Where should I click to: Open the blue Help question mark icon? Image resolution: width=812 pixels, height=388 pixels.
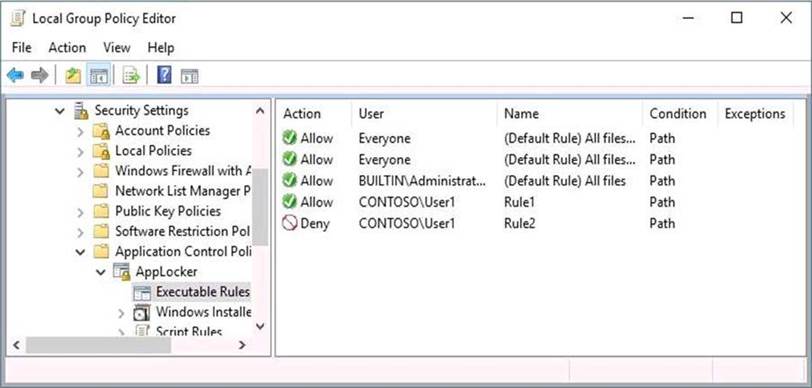click(x=164, y=75)
